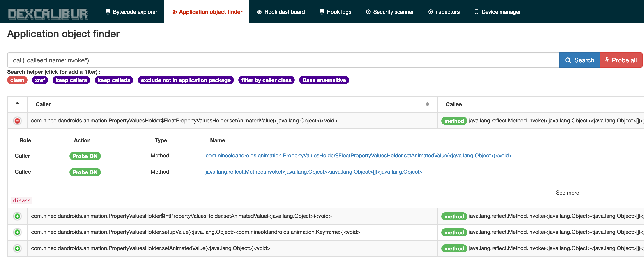Image resolution: width=644 pixels, height=257 pixels.
Task: Click the red clean filter tag
Action: [17, 80]
